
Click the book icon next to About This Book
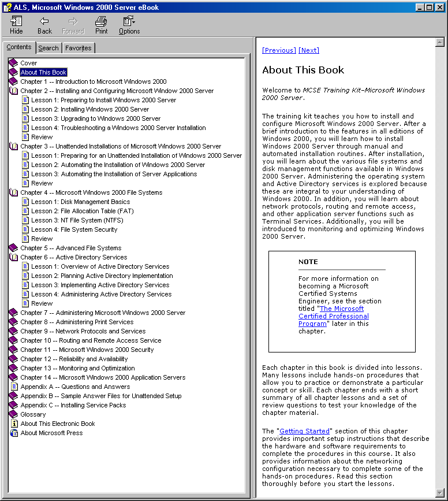[x=13, y=72]
